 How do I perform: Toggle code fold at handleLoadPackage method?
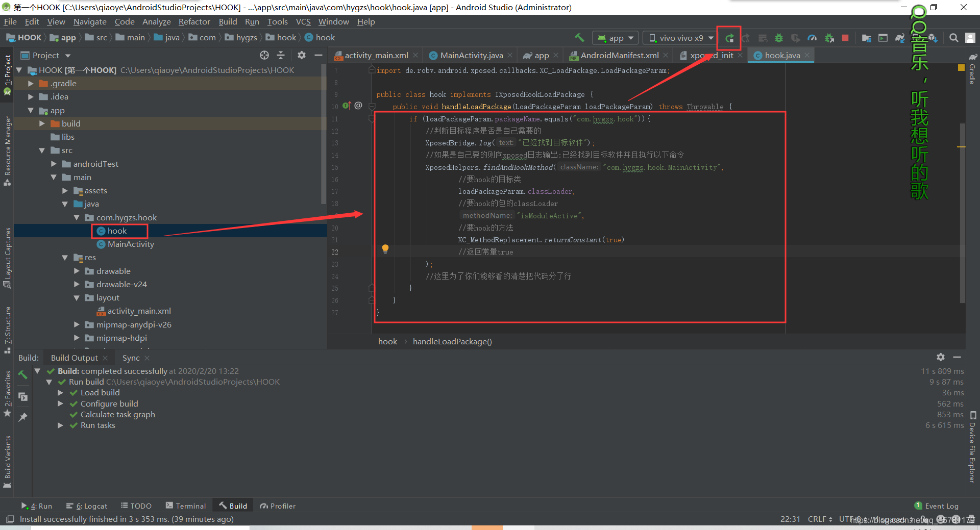[x=372, y=107]
